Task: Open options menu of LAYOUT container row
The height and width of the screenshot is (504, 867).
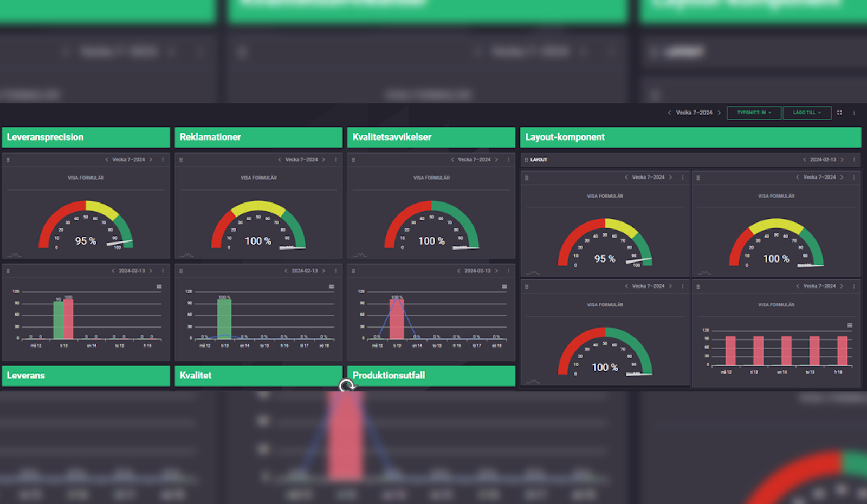Action: [854, 160]
